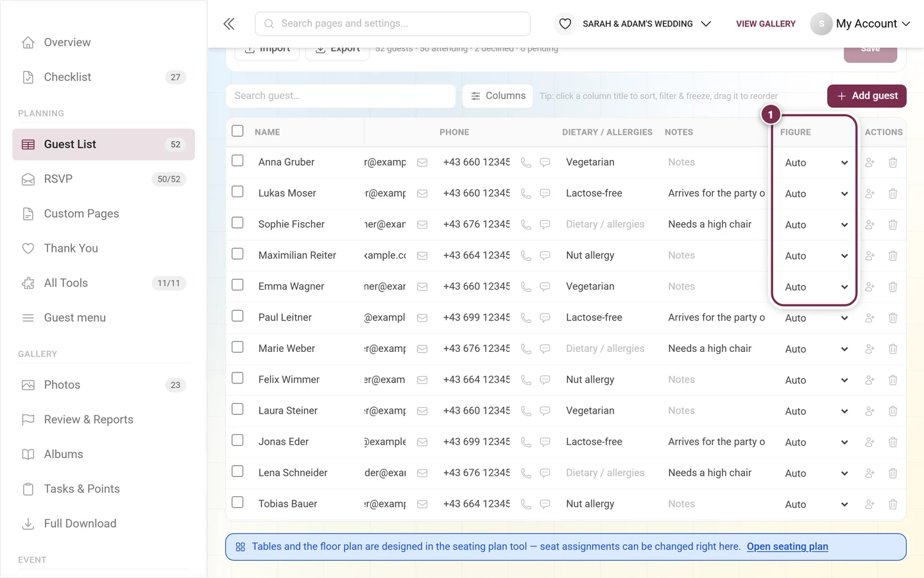Select the Sophie Fischer row checkbox

237,223
